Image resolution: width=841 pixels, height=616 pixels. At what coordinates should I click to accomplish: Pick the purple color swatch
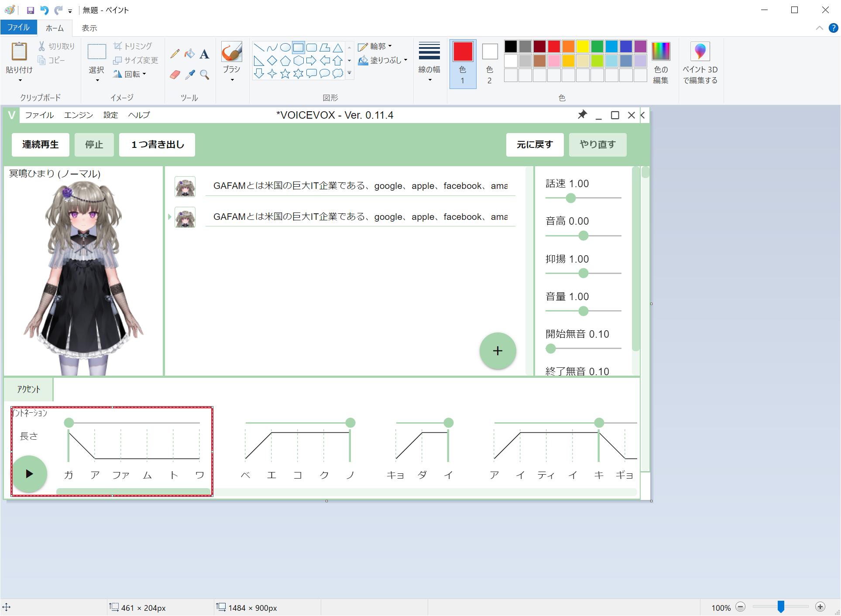point(640,46)
